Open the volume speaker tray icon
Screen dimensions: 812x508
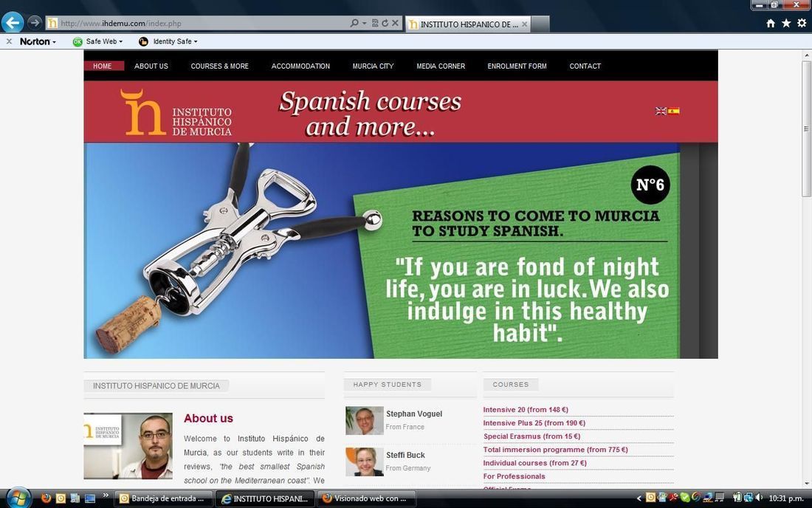coord(759,498)
